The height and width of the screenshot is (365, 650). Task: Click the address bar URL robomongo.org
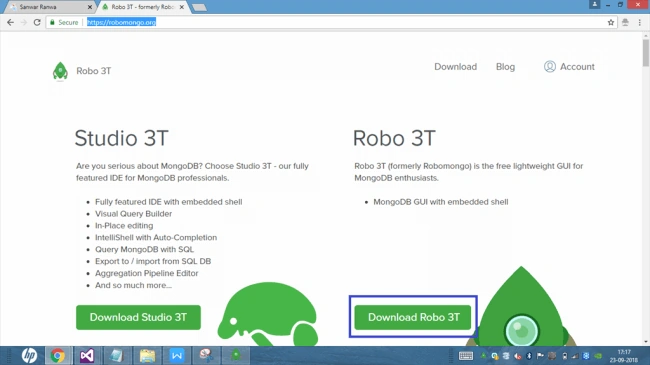(x=121, y=22)
